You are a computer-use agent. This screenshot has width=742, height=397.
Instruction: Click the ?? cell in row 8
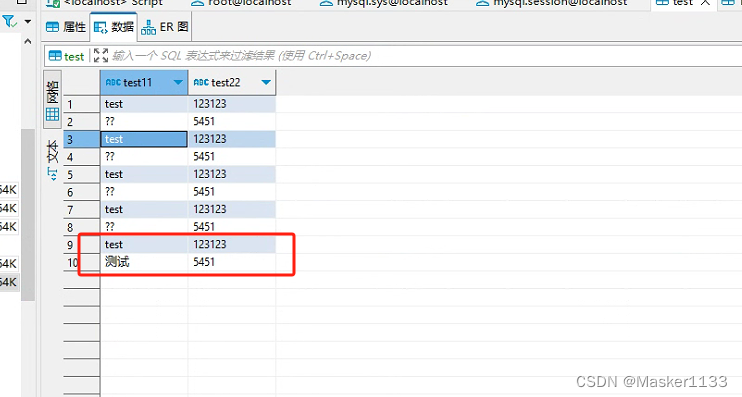coord(144,227)
